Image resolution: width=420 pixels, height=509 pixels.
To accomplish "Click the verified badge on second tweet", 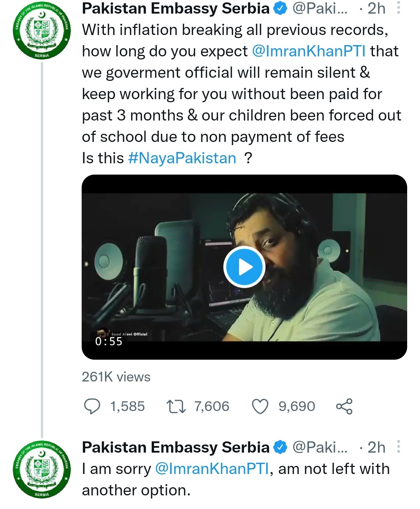I will [x=280, y=448].
